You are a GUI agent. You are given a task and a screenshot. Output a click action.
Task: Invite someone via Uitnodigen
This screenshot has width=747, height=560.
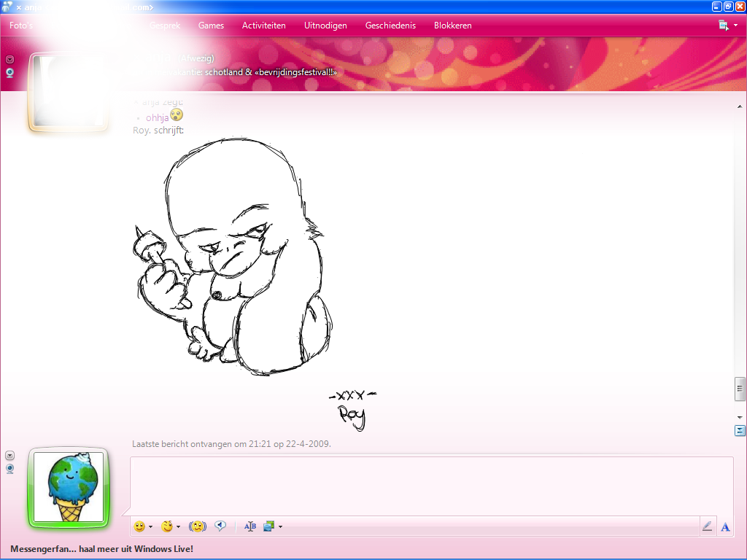(325, 25)
